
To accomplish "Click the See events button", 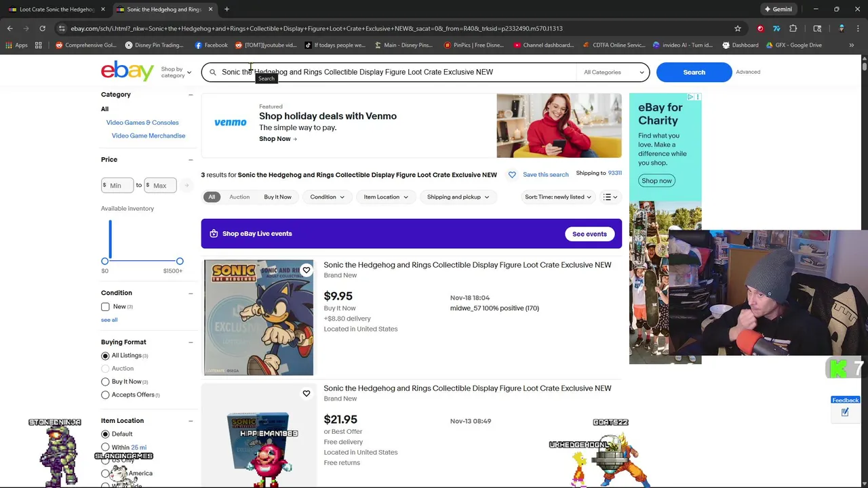I will pyautogui.click(x=589, y=234).
